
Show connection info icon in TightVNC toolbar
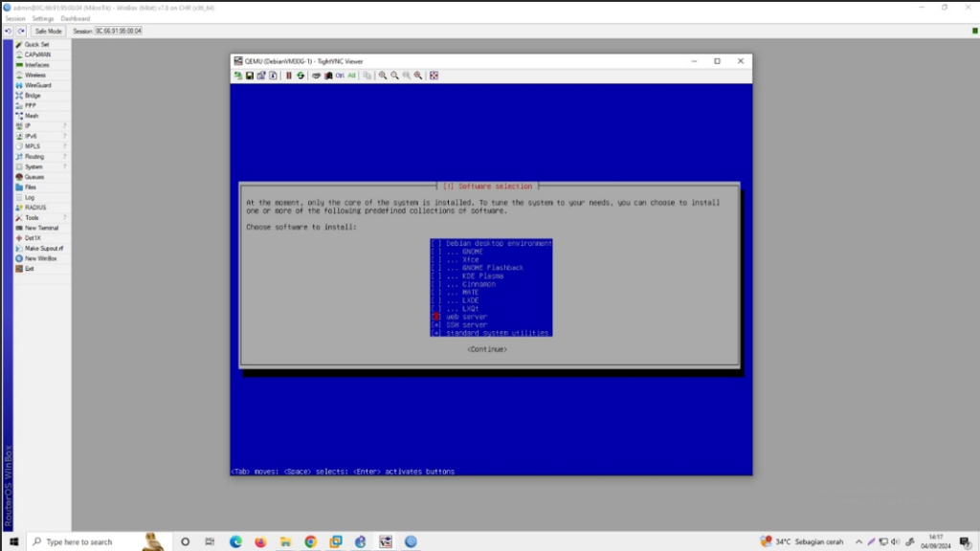click(x=273, y=76)
